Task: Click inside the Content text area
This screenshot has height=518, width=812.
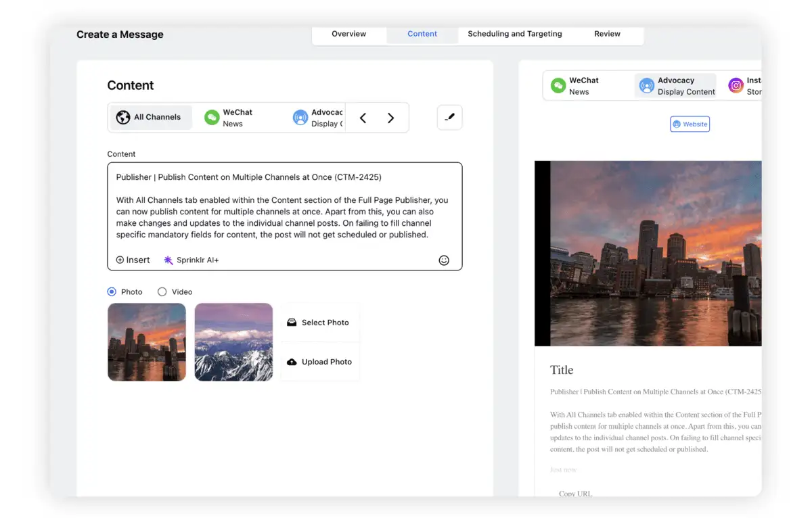Action: click(284, 206)
